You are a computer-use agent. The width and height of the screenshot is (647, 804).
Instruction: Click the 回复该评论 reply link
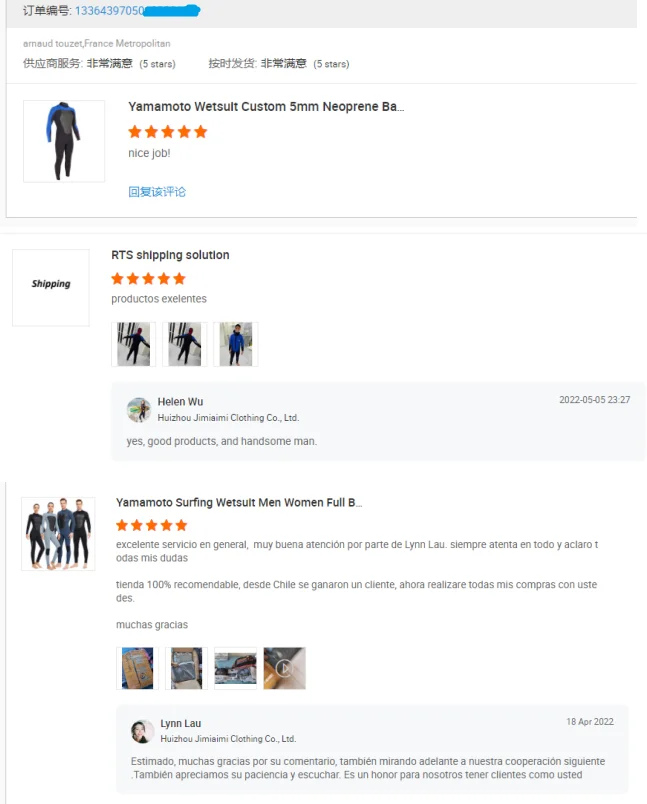[157, 192]
